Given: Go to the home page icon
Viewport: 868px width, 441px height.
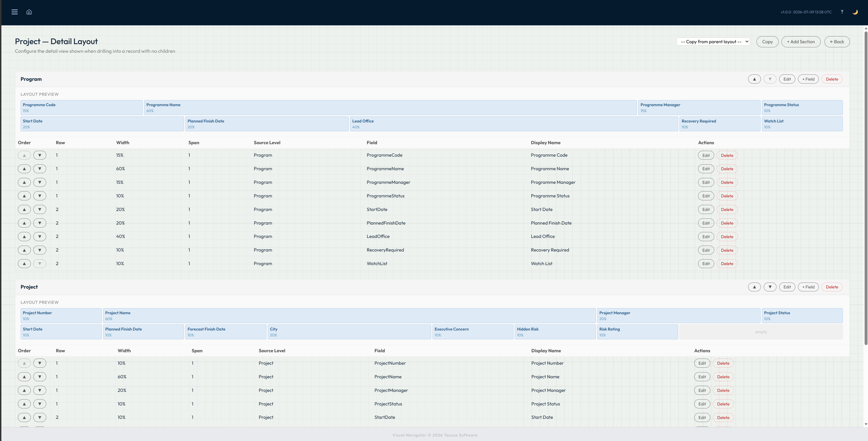Looking at the screenshot, I should (x=29, y=12).
